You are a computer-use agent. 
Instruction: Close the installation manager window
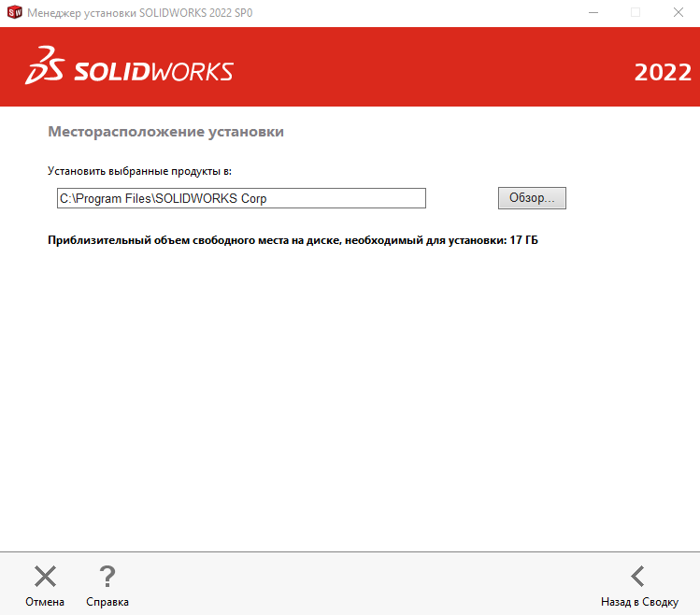pyautogui.click(x=679, y=12)
